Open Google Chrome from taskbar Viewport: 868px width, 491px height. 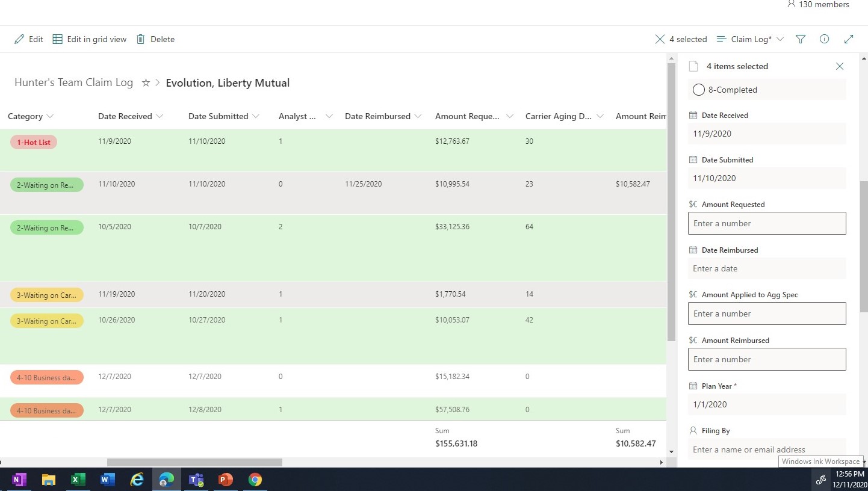click(x=255, y=480)
